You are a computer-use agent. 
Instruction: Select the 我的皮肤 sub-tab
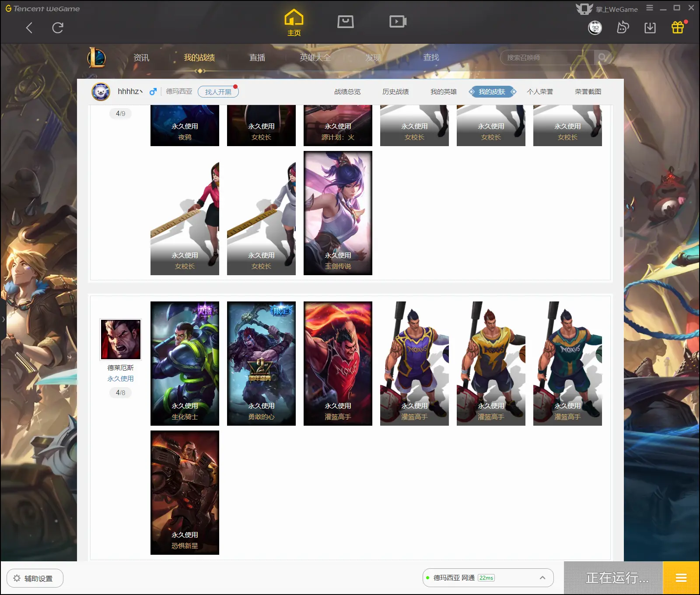492,91
